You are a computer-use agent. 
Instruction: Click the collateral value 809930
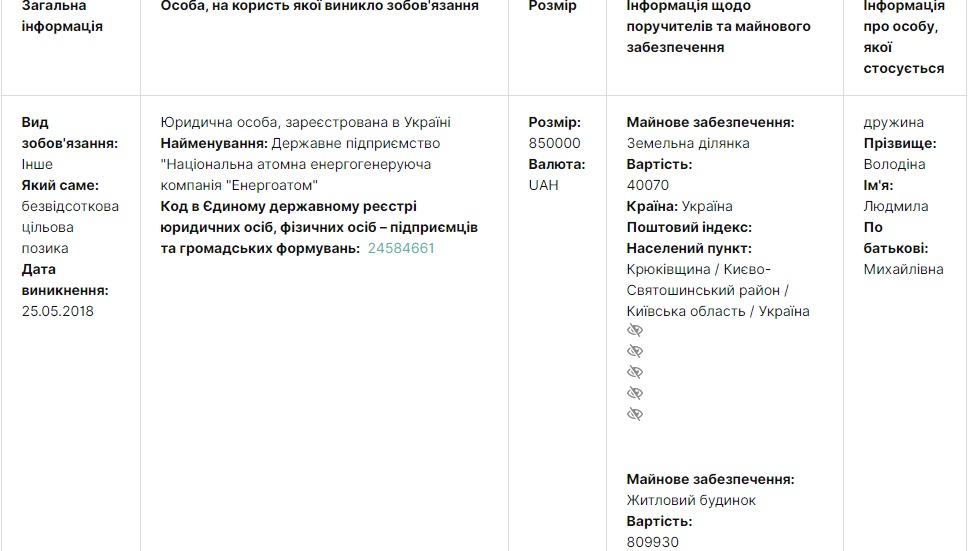652,542
